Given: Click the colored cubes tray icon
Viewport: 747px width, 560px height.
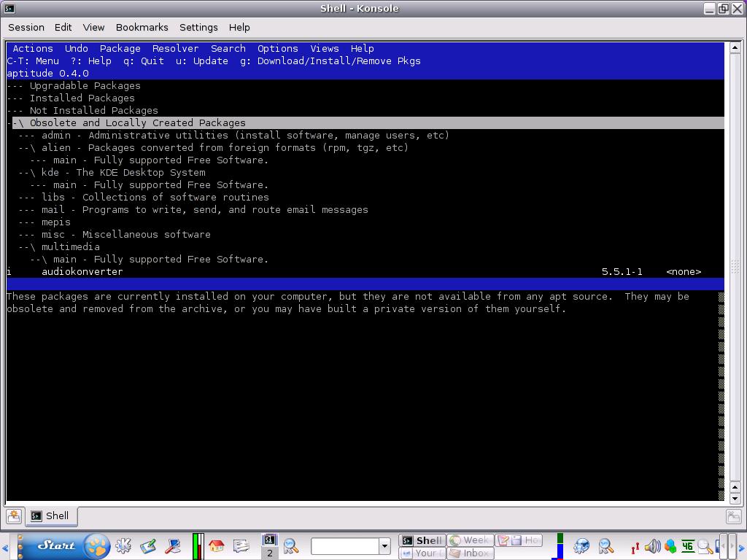Looking at the screenshot, I should pyautogui.click(x=670, y=545).
